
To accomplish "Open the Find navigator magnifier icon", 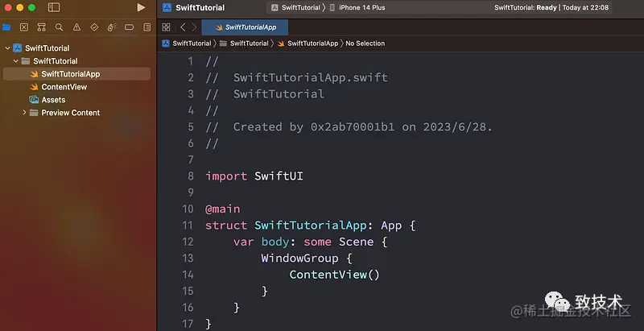I will [59, 27].
